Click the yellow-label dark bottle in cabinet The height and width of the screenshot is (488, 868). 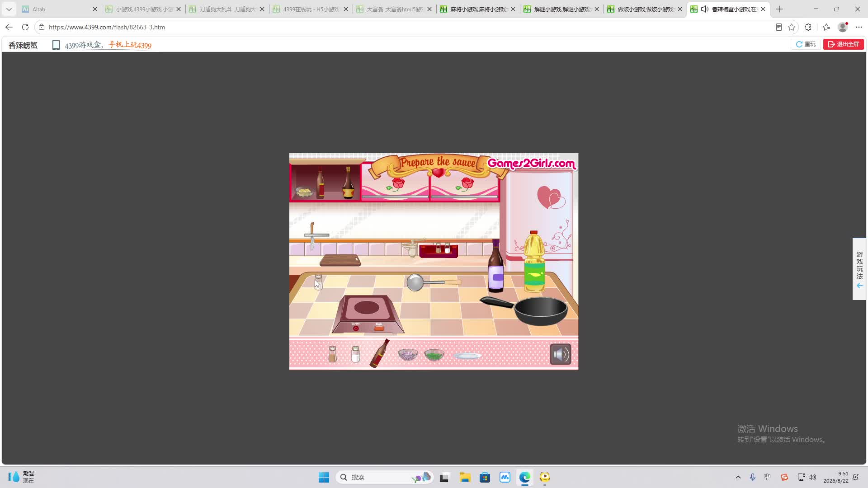[348, 183]
